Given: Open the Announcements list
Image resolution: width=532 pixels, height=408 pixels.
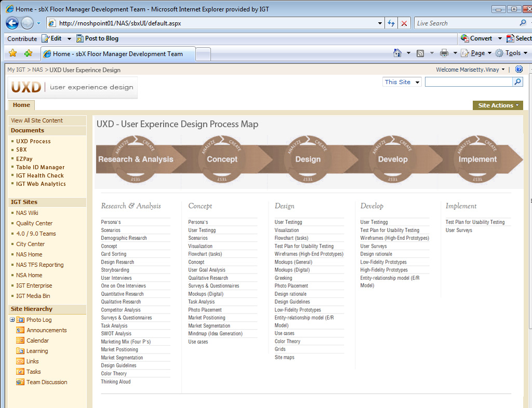Looking at the screenshot, I should [x=46, y=330].
